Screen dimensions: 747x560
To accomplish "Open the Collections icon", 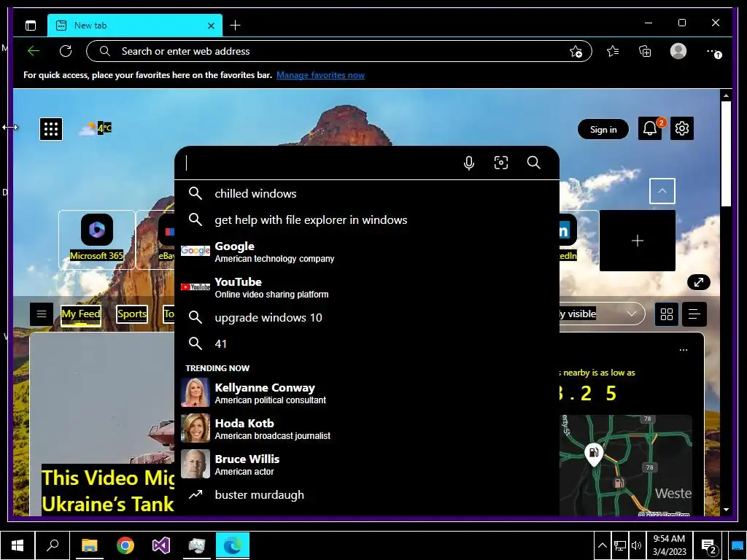I will tap(645, 51).
